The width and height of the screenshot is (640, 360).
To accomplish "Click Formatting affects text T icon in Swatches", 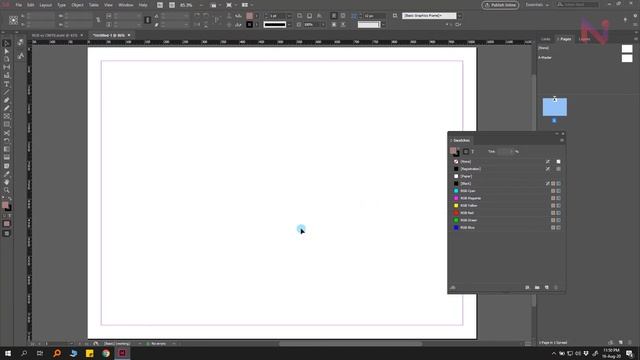I will coord(473,151).
